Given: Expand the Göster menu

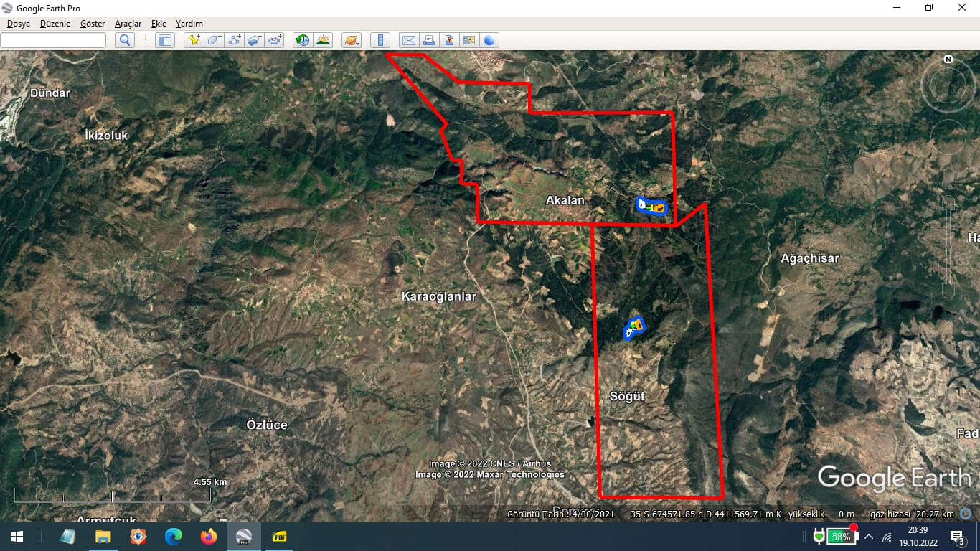Looking at the screenshot, I should (93, 24).
